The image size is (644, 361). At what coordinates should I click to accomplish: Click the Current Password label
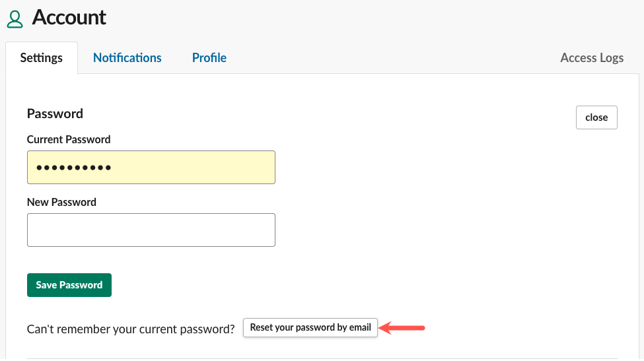(69, 140)
